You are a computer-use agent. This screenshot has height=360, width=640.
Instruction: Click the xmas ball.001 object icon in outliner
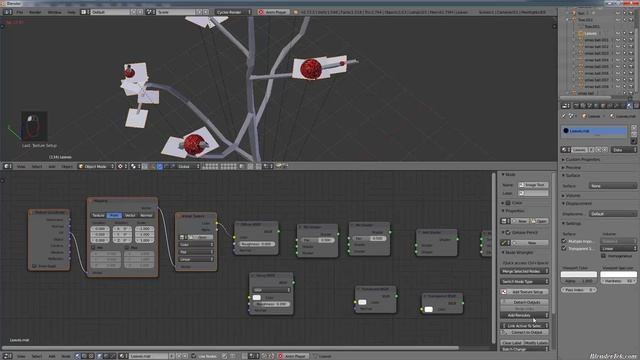click(581, 40)
